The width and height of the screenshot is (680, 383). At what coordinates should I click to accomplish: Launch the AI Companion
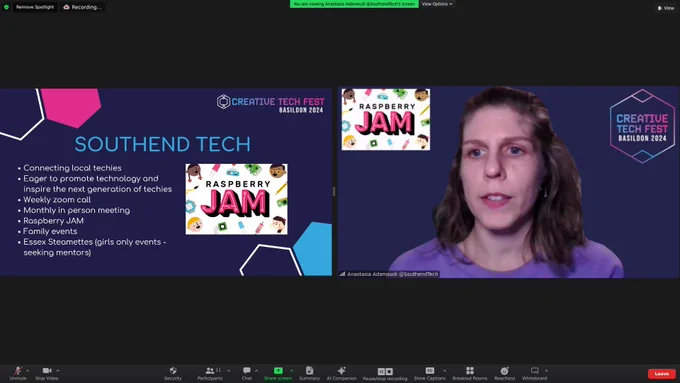pos(342,373)
